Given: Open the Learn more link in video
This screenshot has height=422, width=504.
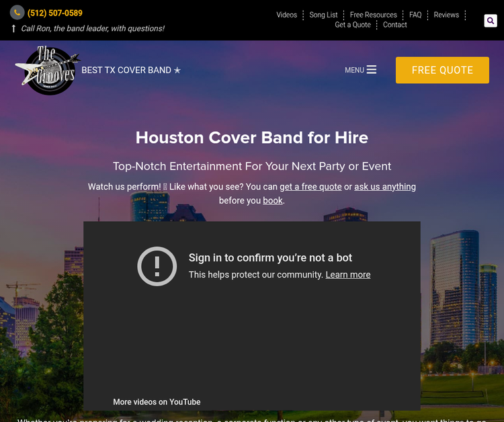Looking at the screenshot, I should click(348, 275).
